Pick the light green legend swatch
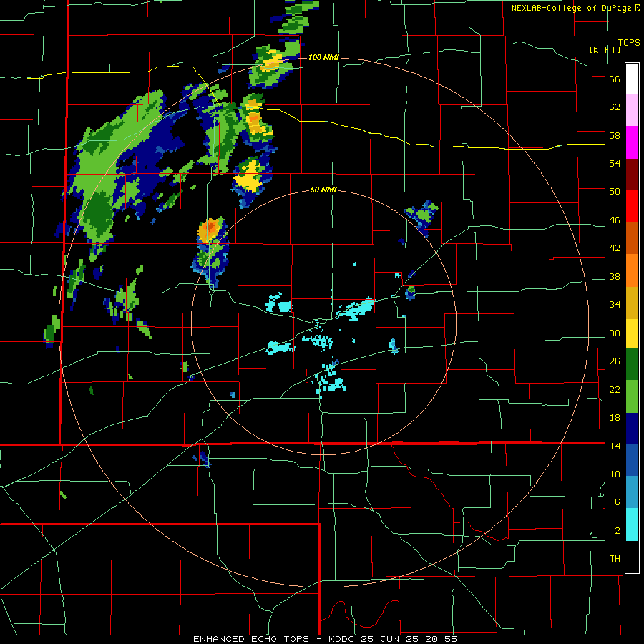Image resolution: width=644 pixels, height=644 pixels. [x=632, y=396]
